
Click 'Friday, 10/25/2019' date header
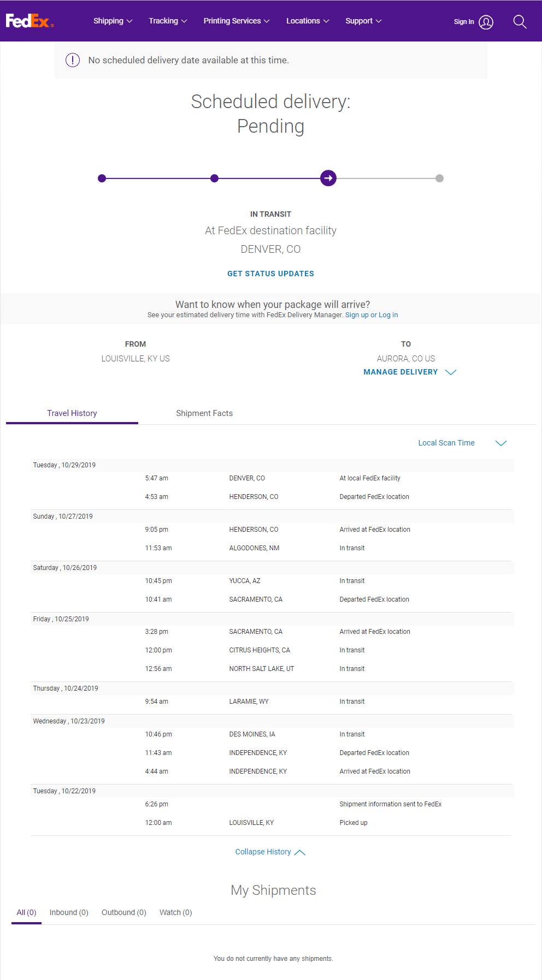[61, 619]
